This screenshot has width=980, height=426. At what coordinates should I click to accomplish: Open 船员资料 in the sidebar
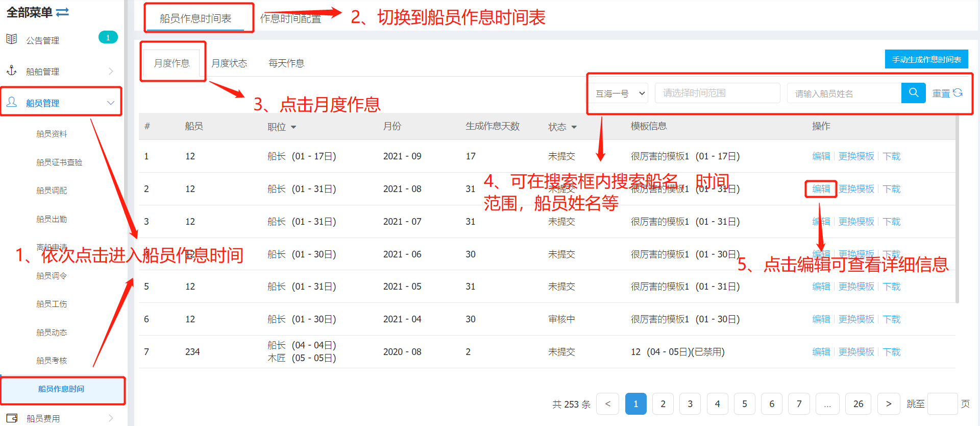point(52,134)
